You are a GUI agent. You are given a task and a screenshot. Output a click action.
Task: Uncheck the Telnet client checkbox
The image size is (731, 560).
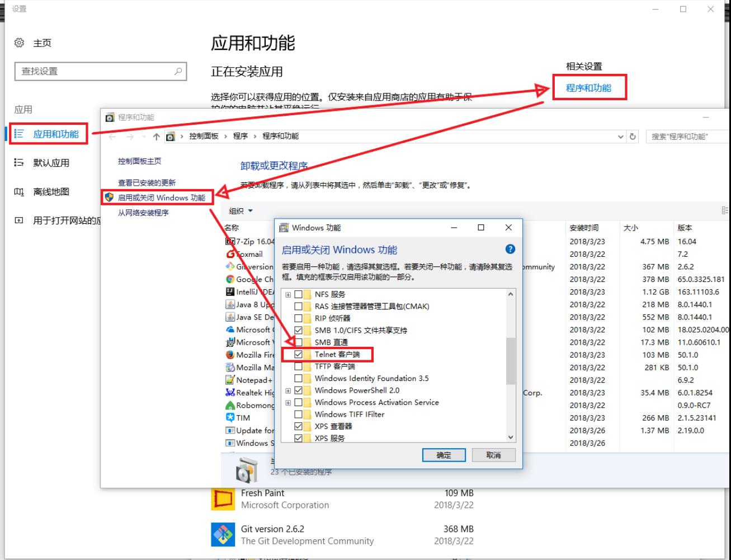click(298, 355)
